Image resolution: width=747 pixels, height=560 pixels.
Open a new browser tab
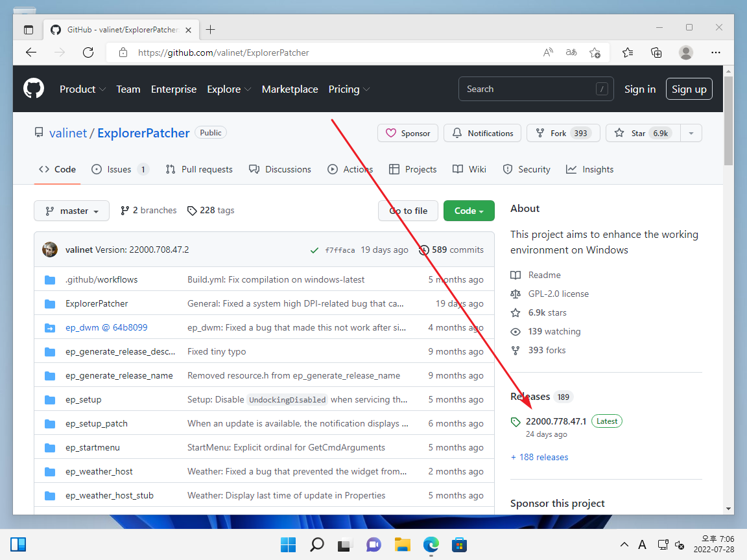tap(210, 30)
